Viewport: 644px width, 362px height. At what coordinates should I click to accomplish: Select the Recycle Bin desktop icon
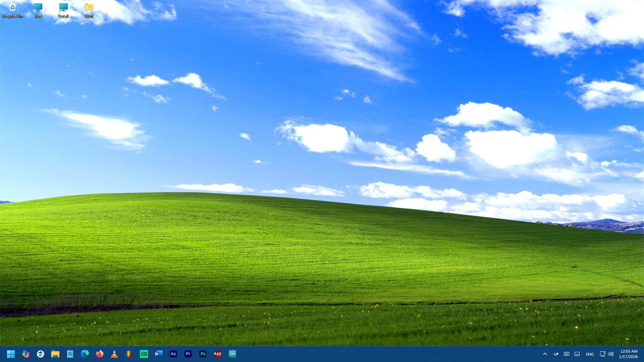coord(12,10)
